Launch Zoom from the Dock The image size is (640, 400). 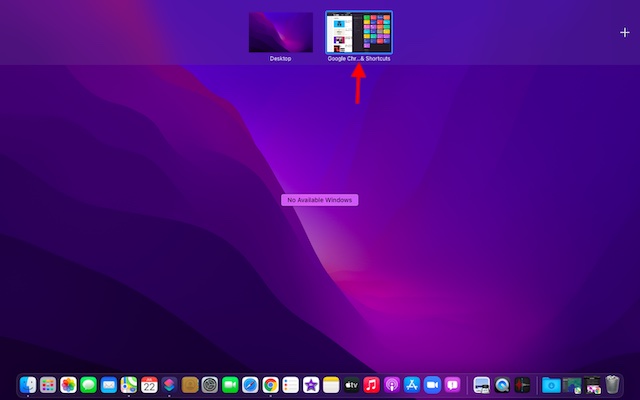[x=432, y=384]
